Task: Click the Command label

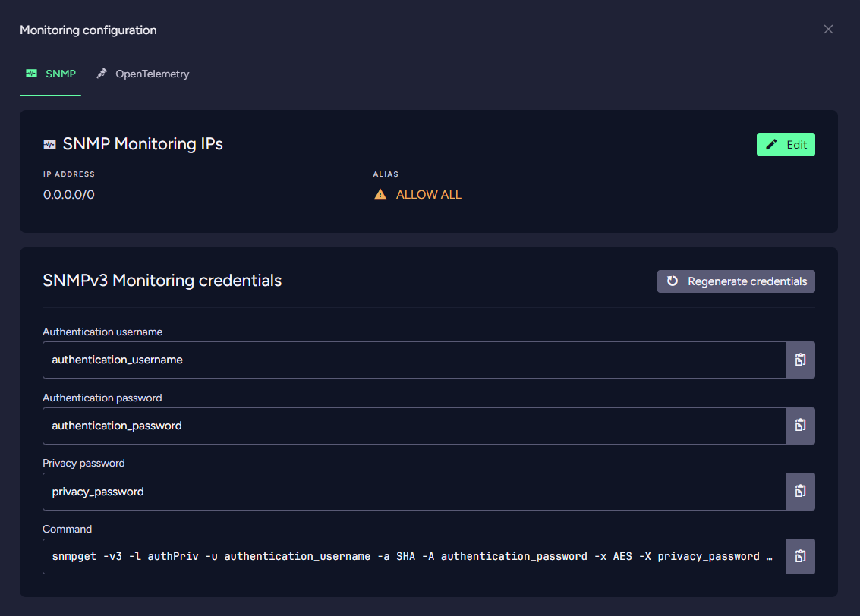Action: [x=68, y=529]
